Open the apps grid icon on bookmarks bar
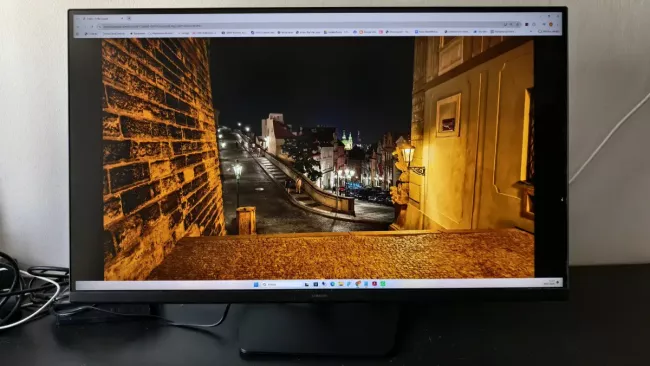Image resolution: width=650 pixels, height=366 pixels. coord(77,34)
